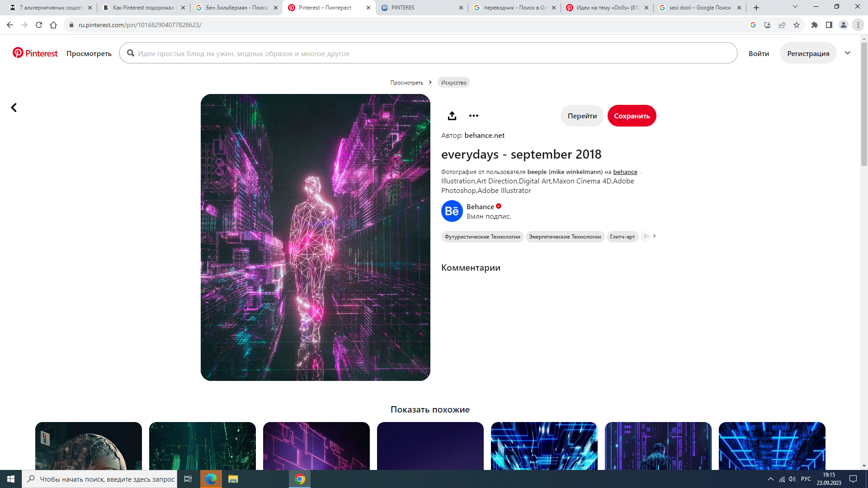
Task: Launch Microsoft Edge from the taskbar
Action: click(x=211, y=479)
